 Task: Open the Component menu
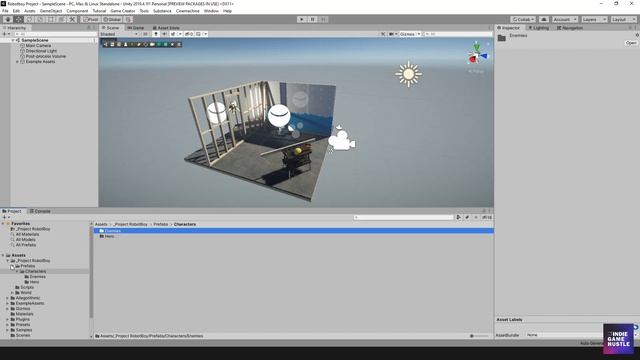click(x=77, y=11)
